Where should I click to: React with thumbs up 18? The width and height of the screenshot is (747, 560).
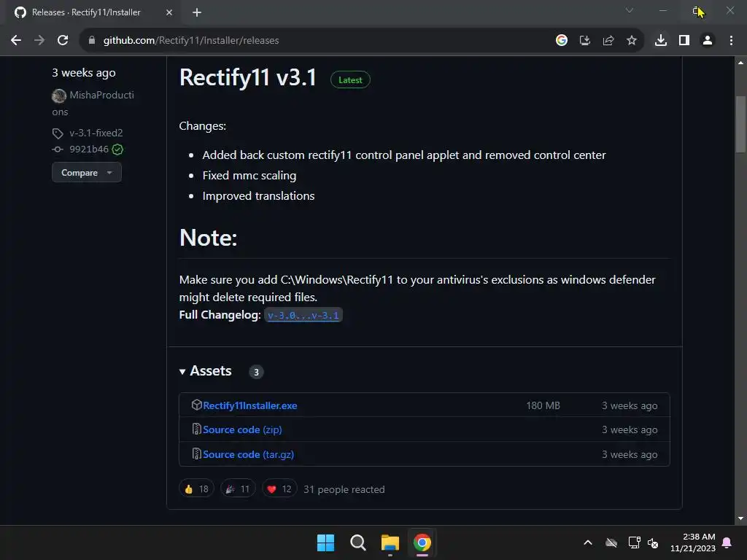tap(196, 489)
